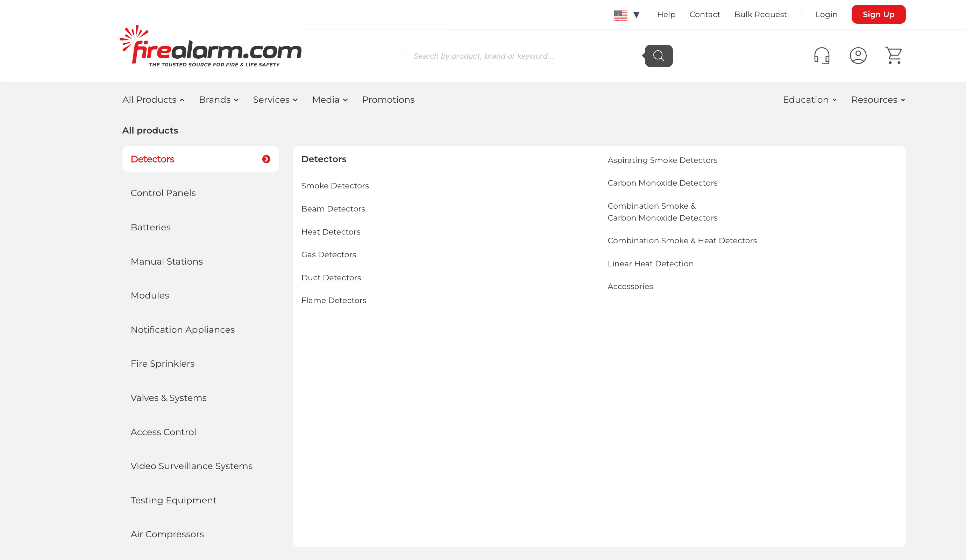This screenshot has height=560, width=966.
Task: Select Notification Appliances category
Action: click(183, 329)
